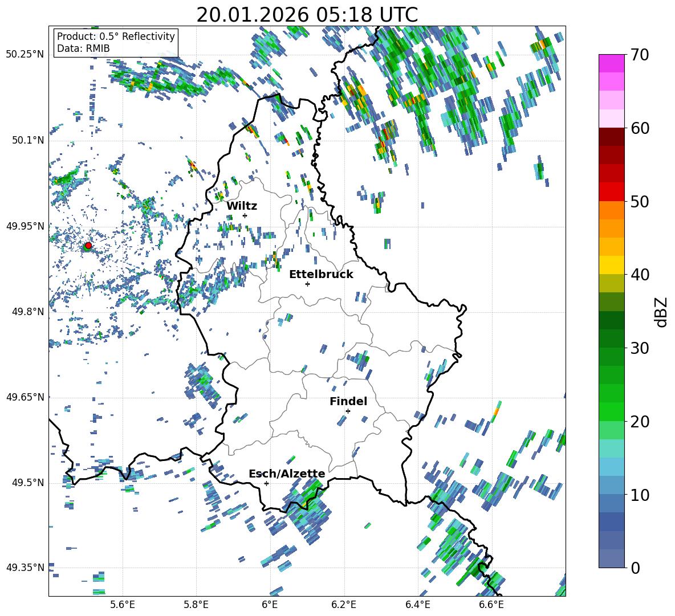Click the 49.5°N latitude label
This screenshot has height=616, width=675.
tap(28, 482)
